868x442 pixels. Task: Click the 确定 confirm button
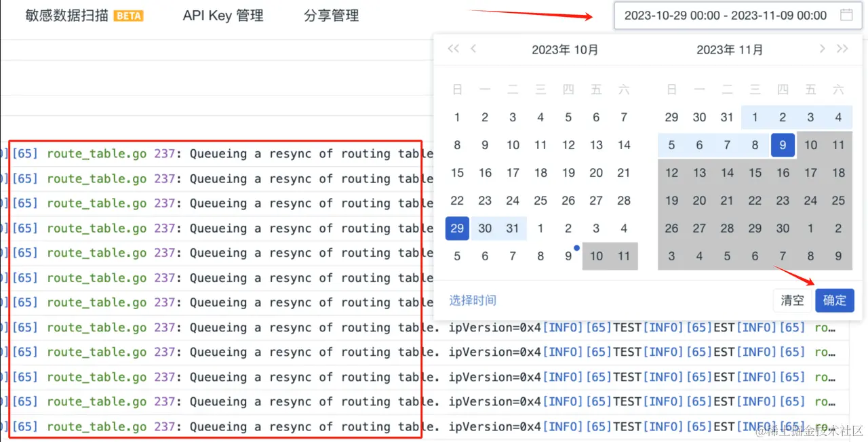point(835,300)
